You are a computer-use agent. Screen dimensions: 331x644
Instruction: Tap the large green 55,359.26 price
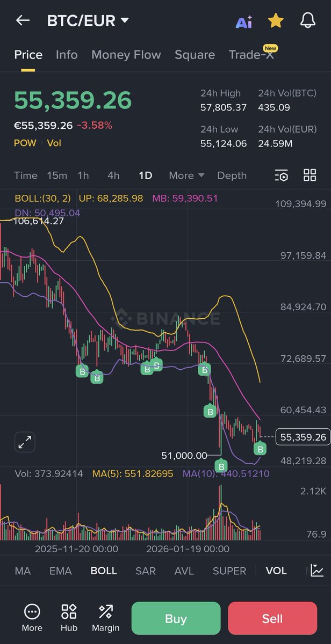pyautogui.click(x=73, y=100)
